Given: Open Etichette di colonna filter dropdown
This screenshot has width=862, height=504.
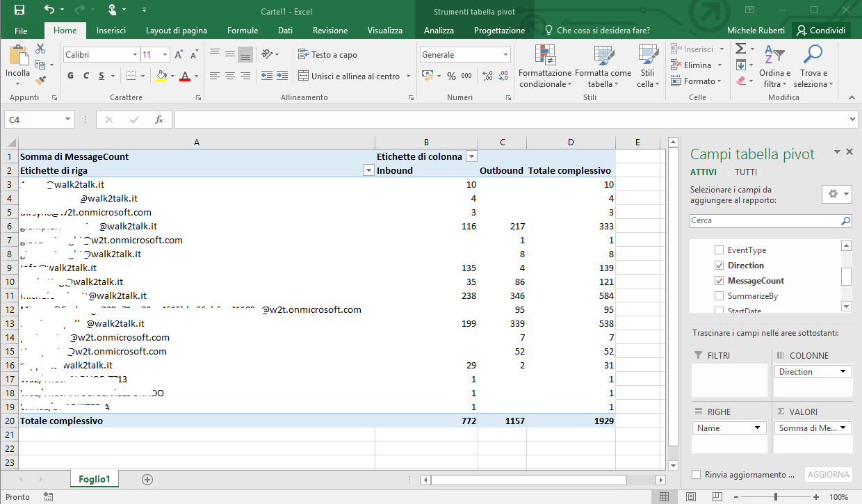Looking at the screenshot, I should point(471,156).
